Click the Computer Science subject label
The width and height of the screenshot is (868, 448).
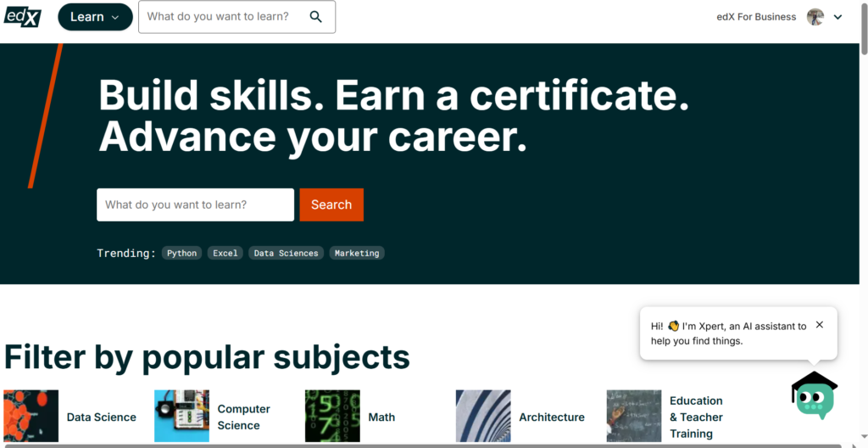(x=243, y=417)
